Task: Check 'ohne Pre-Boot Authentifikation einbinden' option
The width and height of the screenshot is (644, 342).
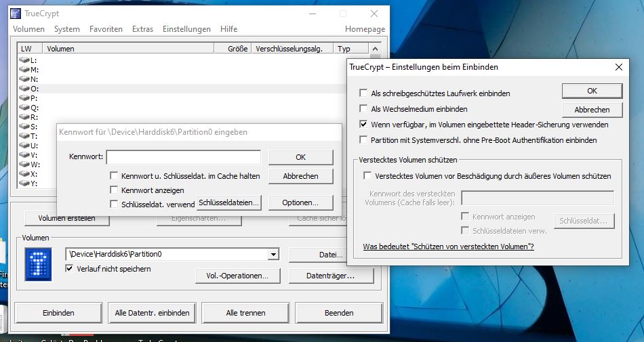Action: (x=363, y=140)
